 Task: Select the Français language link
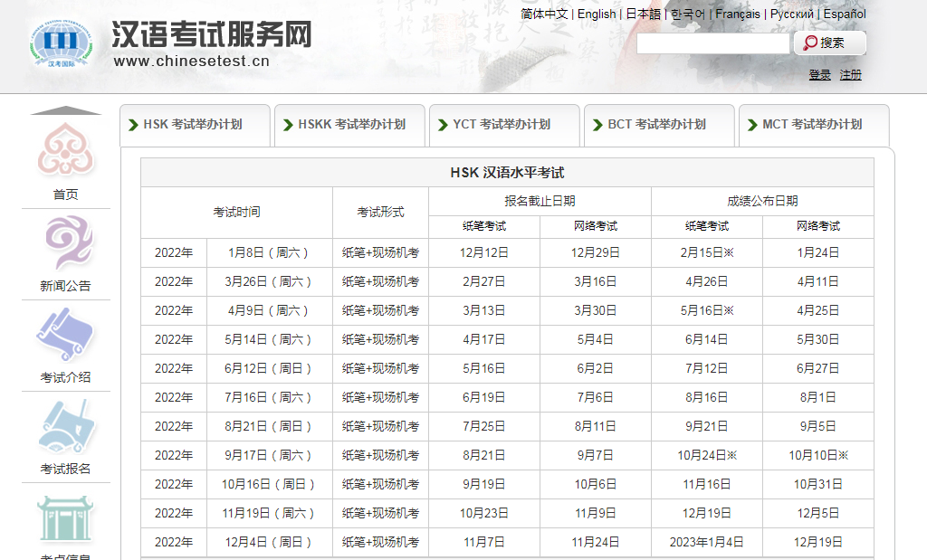click(x=738, y=14)
